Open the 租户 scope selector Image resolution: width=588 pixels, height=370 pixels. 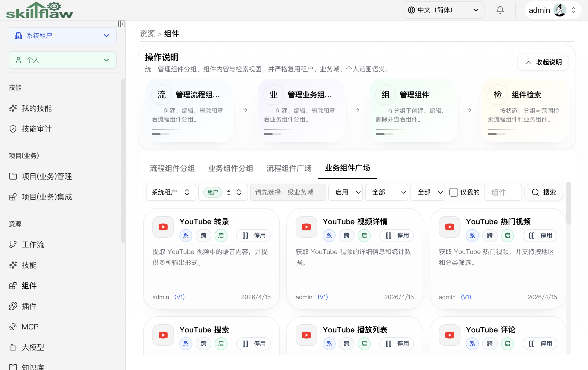click(x=223, y=192)
